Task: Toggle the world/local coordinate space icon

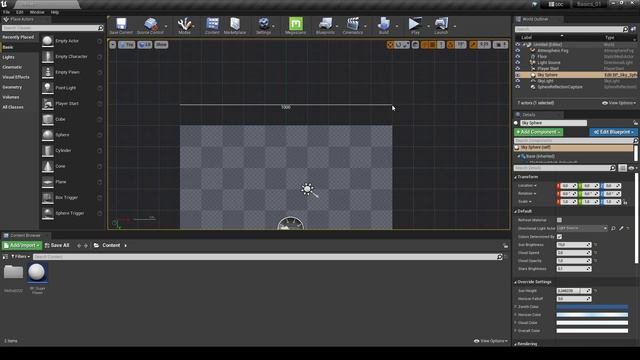Action: click(415, 44)
